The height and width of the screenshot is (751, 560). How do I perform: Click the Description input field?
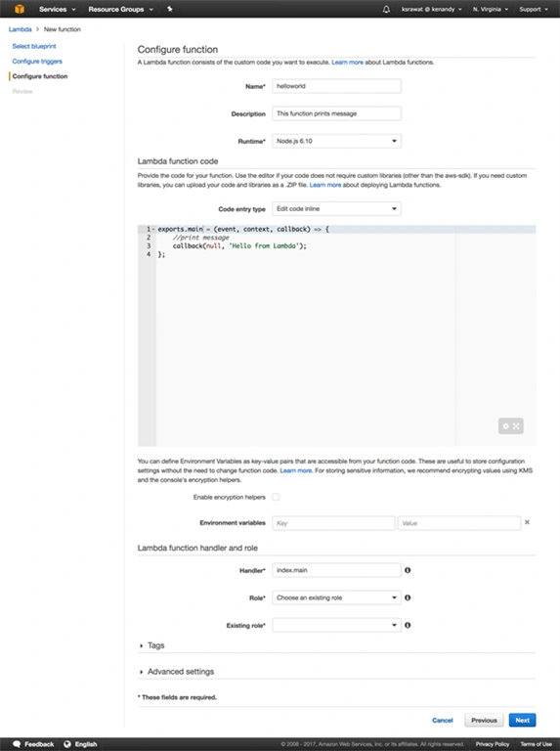click(x=336, y=113)
